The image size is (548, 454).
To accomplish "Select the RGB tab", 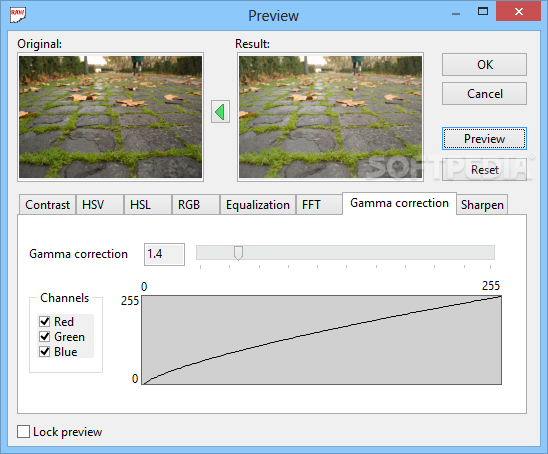I will pyautogui.click(x=196, y=204).
